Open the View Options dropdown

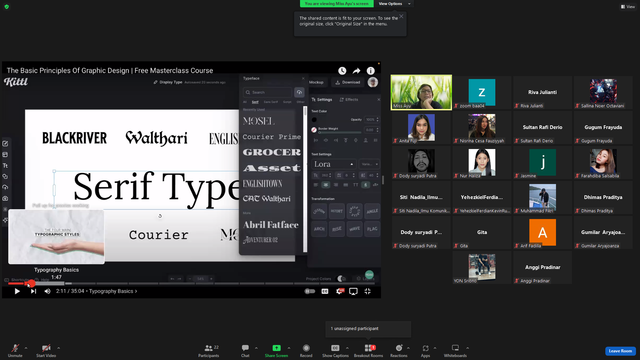[x=394, y=4]
